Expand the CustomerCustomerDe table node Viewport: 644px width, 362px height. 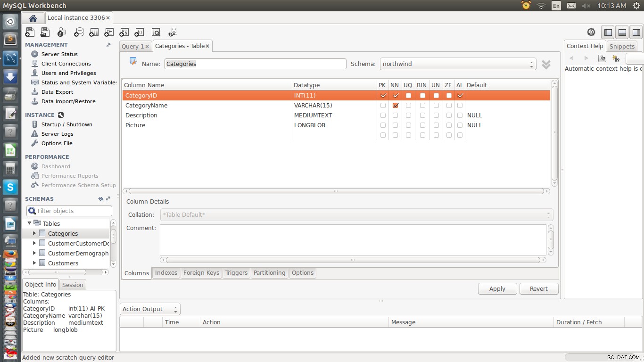(x=34, y=243)
